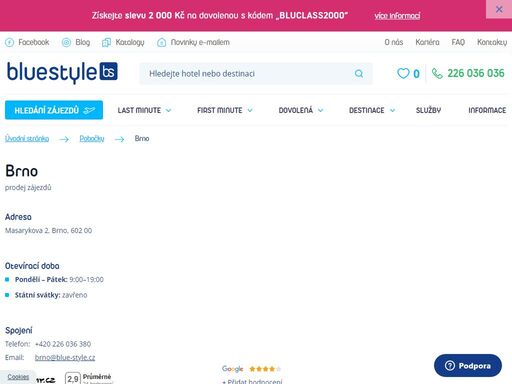Image resolution: width=512 pixels, height=384 pixels.
Task: Go to Pobočky breadcrumb
Action: [92, 138]
